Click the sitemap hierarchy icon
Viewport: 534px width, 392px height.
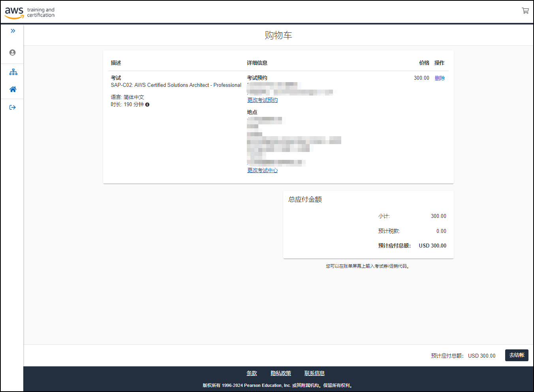pyautogui.click(x=13, y=72)
